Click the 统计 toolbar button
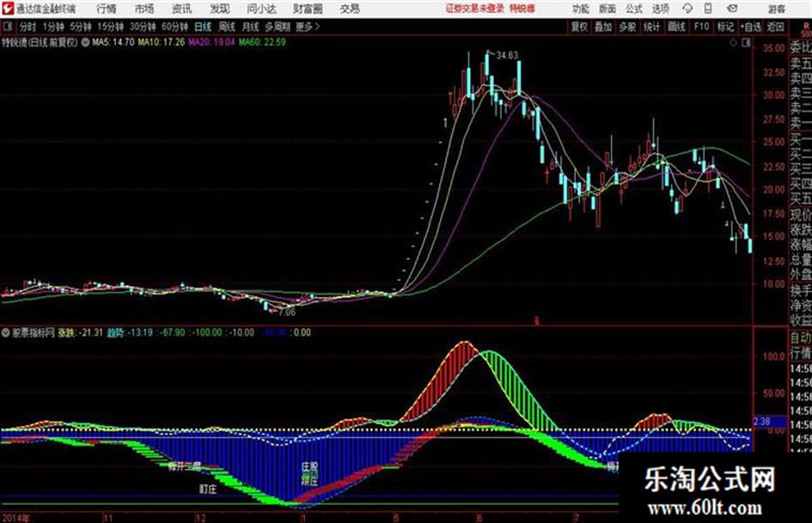812x523 pixels. point(652,27)
